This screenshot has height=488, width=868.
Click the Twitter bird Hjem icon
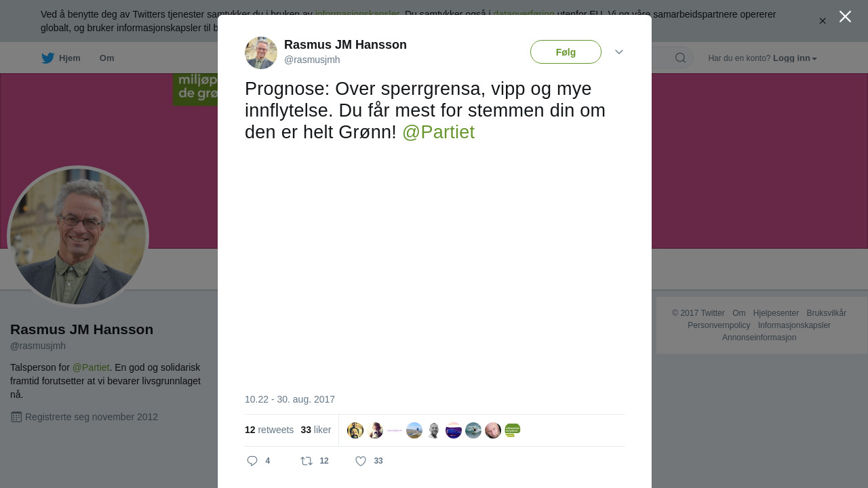[47, 58]
